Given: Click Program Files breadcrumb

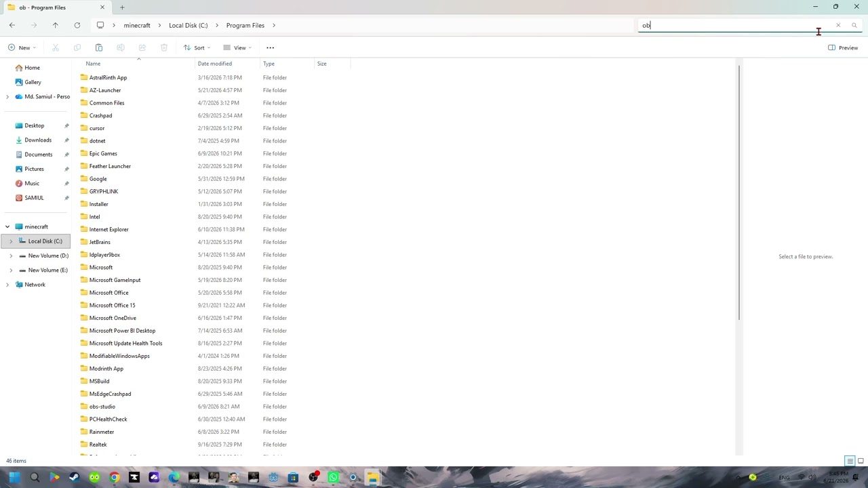Looking at the screenshot, I should point(245,25).
